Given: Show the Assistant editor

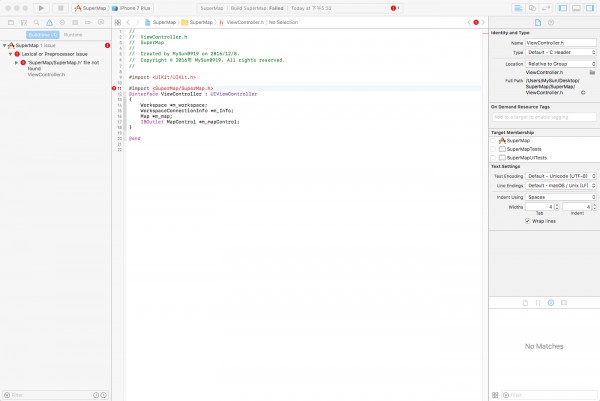Looking at the screenshot, I should tap(532, 8).
